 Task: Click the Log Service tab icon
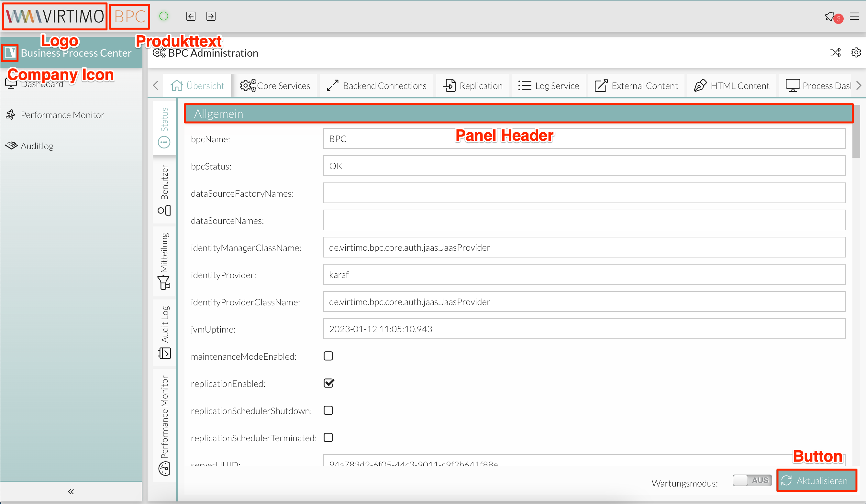point(524,85)
